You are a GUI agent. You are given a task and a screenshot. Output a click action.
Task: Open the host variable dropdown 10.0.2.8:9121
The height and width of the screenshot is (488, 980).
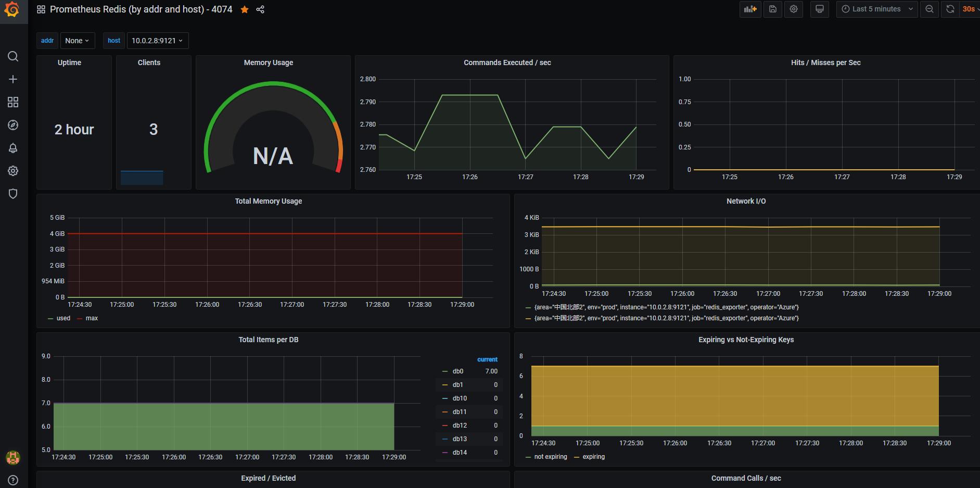point(157,41)
